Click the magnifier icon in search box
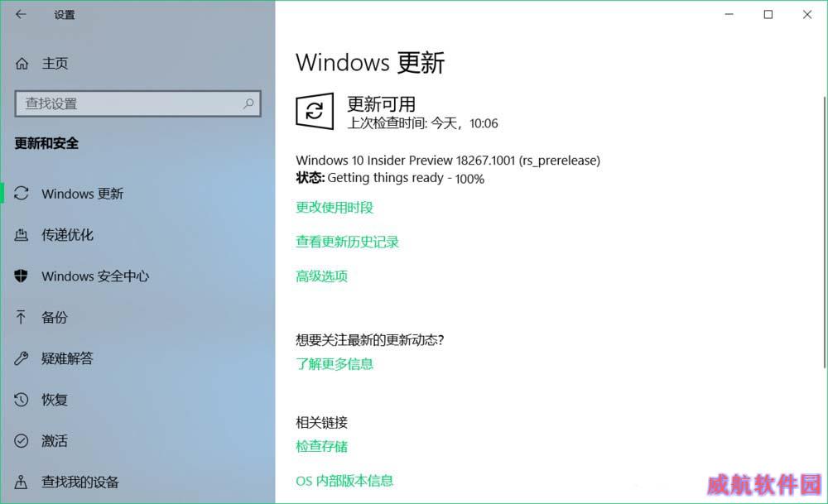 [248, 103]
